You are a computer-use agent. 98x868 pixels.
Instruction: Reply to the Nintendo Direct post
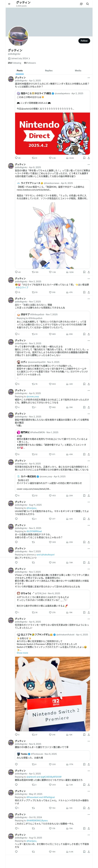(16, 158)
